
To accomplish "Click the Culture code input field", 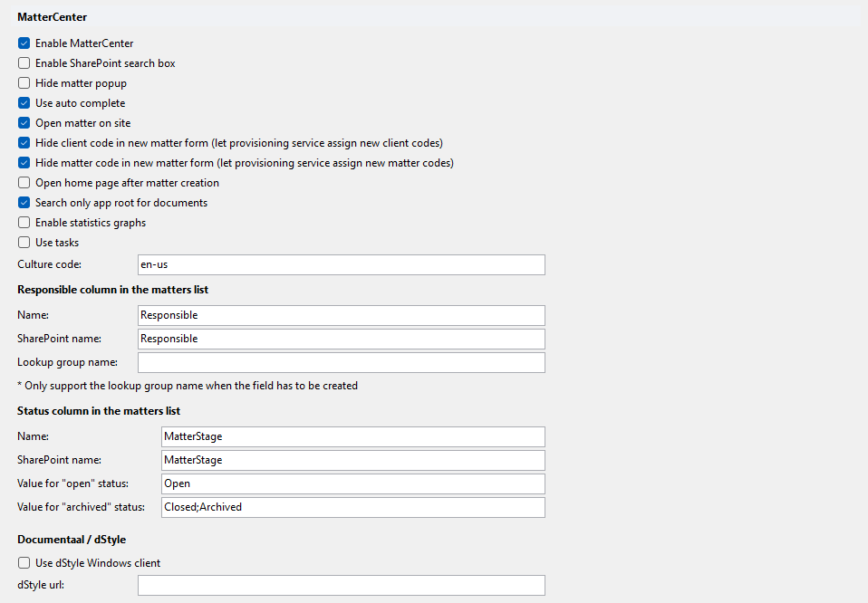I will (x=341, y=264).
